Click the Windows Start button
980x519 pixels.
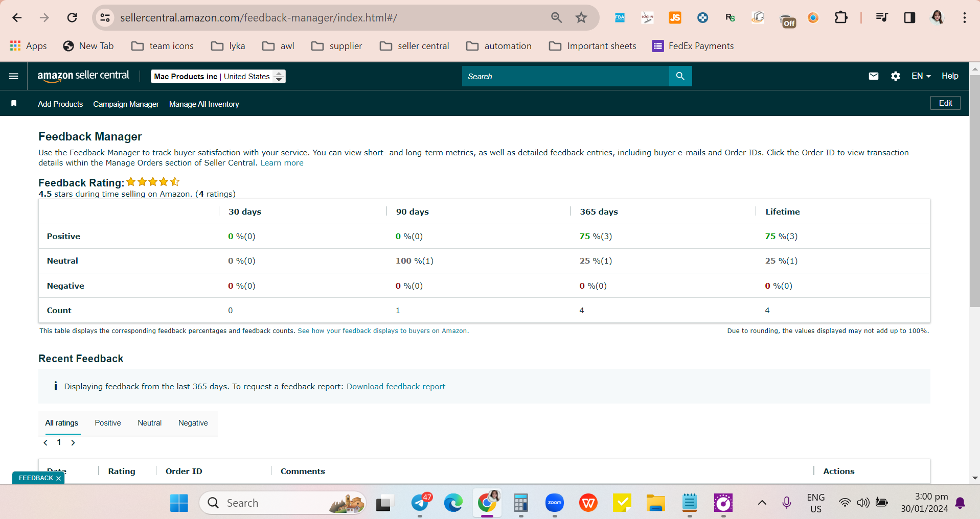click(x=179, y=503)
